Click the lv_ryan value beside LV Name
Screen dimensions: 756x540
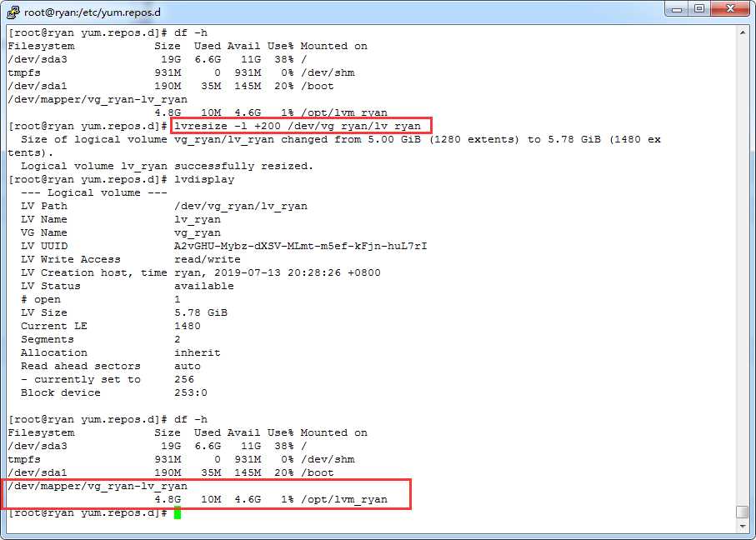point(198,220)
